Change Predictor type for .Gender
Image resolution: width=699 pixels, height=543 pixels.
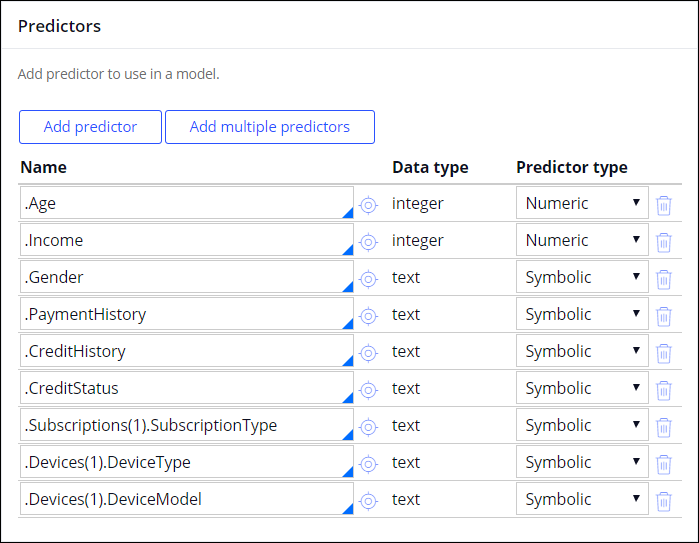tap(582, 277)
